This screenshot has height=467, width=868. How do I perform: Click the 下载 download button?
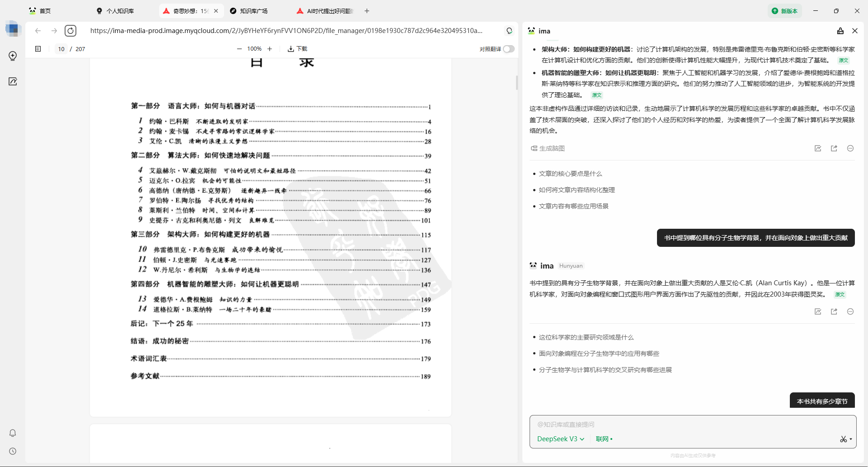point(297,49)
